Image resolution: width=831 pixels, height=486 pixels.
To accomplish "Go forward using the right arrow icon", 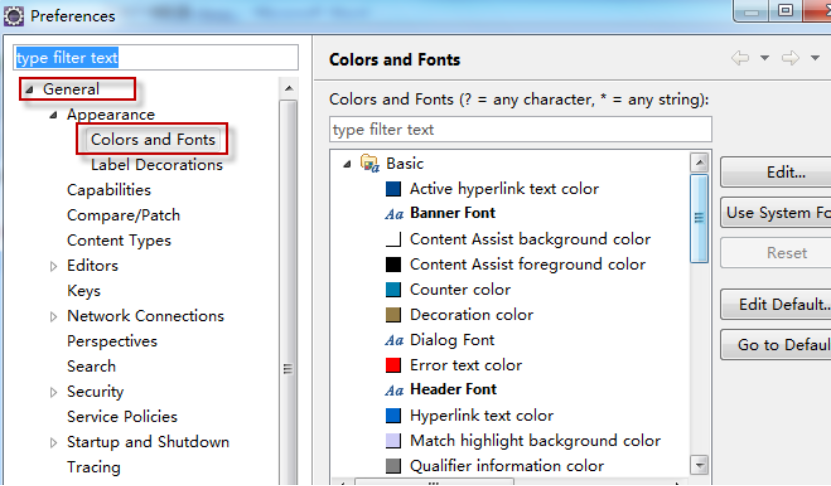I will click(790, 58).
